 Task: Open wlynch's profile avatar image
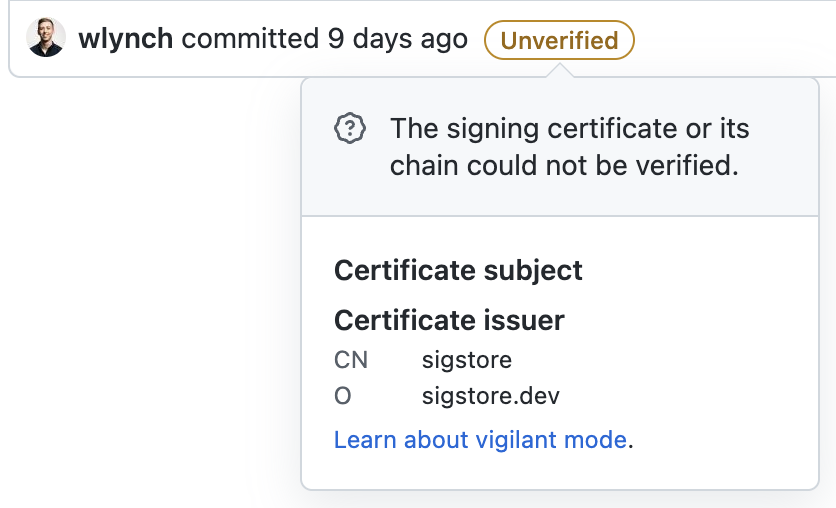46,37
